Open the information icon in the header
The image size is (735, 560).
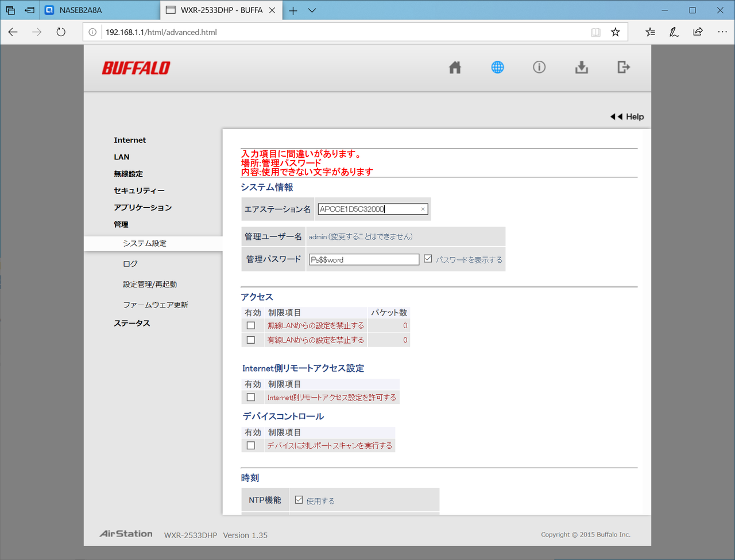[x=539, y=67]
